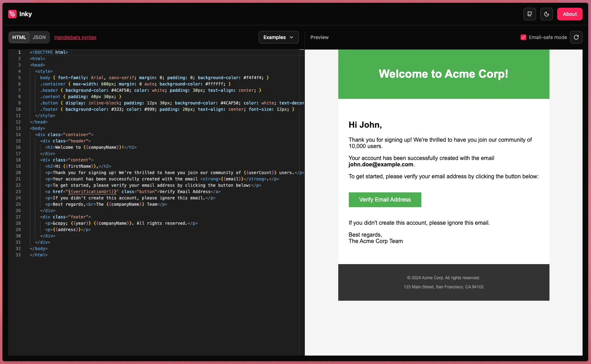Switch to the HTML tab

click(19, 37)
